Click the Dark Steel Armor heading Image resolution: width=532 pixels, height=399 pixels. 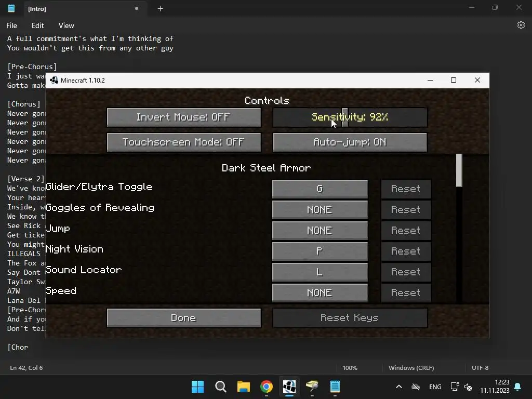tap(267, 168)
